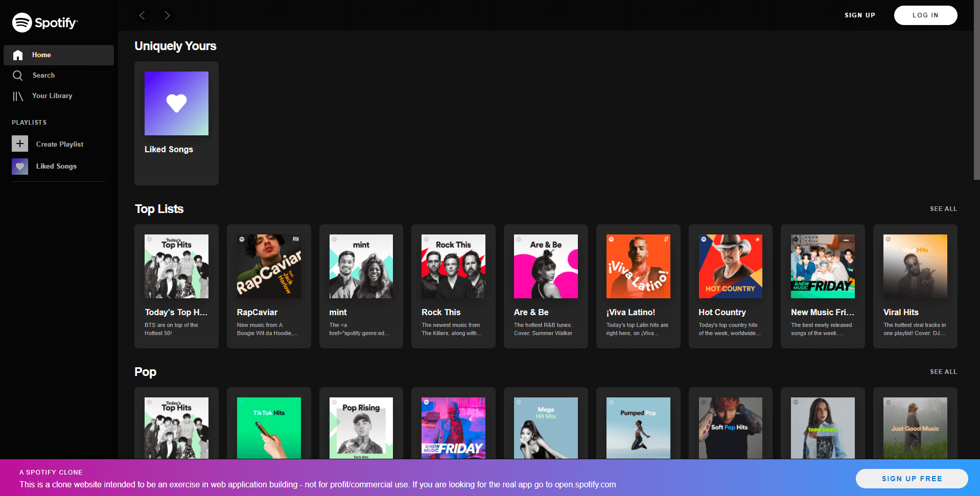
Task: Click the 'Top Lists' section heading
Action: (159, 209)
